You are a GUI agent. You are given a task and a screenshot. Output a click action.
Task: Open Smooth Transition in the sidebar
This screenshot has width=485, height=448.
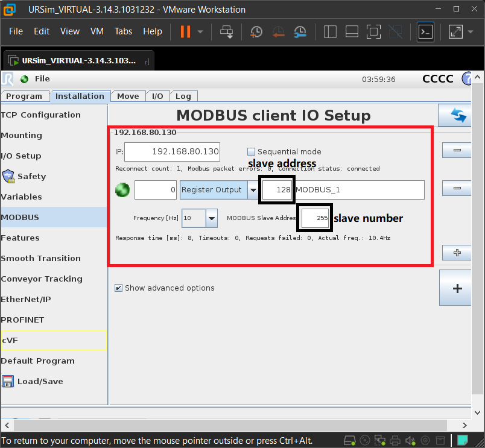tap(54, 258)
